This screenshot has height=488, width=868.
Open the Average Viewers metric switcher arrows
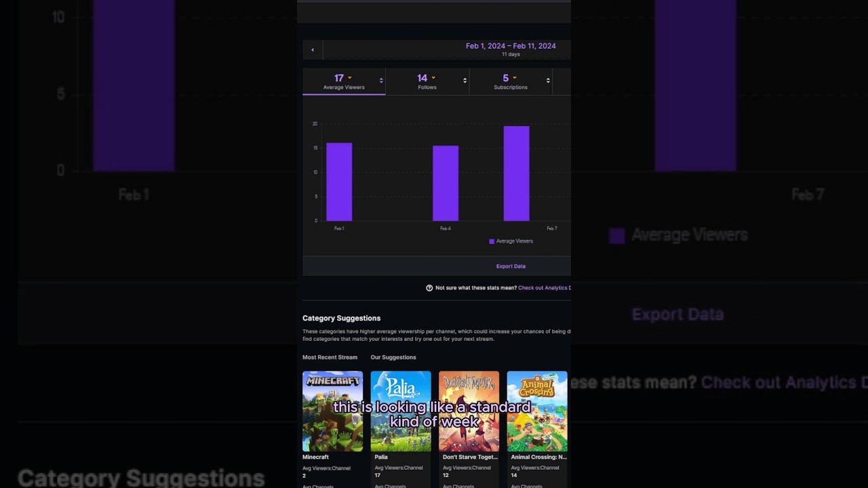tap(381, 81)
